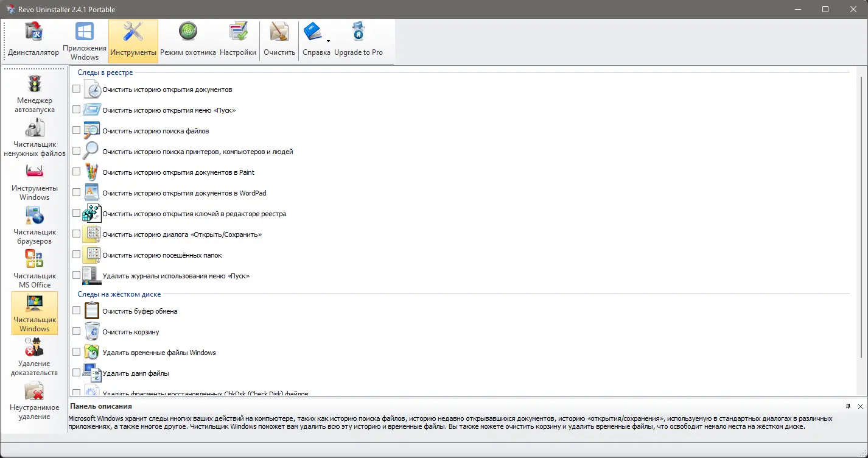
Task: Click the Очистить broom button
Action: 279,41
